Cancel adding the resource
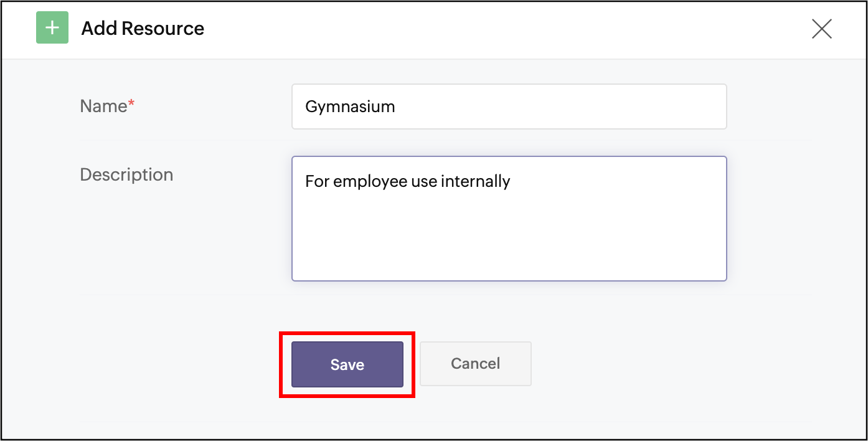 click(x=475, y=363)
